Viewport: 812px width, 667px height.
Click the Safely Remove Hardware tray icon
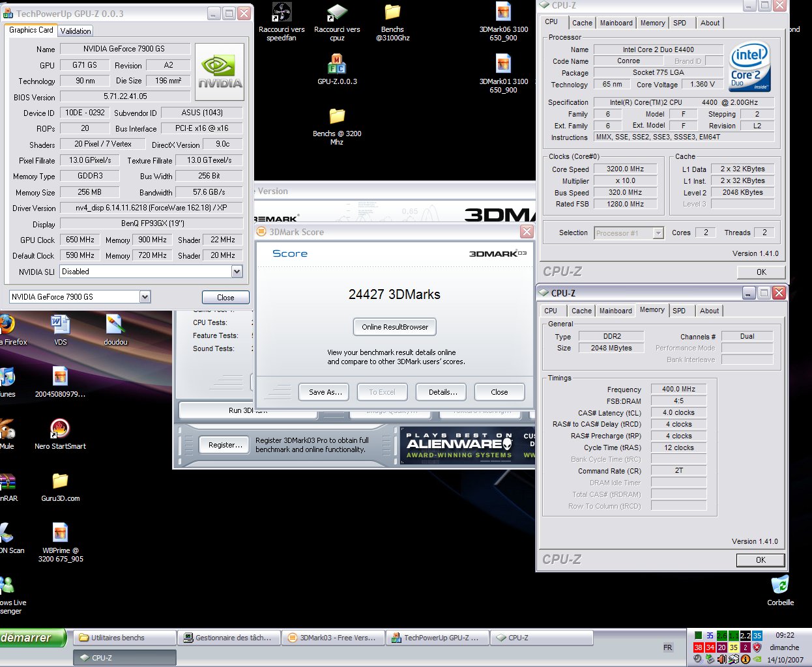[710, 659]
